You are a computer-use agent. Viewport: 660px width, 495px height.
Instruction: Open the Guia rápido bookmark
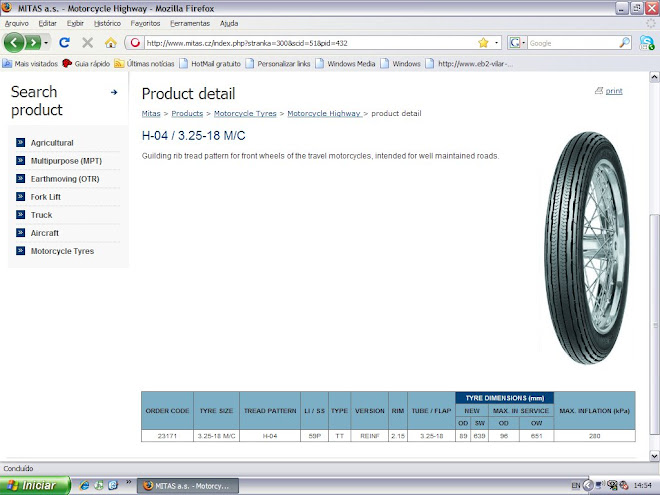(x=86, y=64)
